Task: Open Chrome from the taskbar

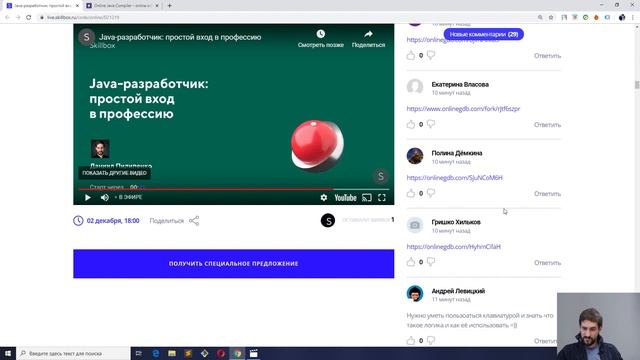Action: pos(238,353)
